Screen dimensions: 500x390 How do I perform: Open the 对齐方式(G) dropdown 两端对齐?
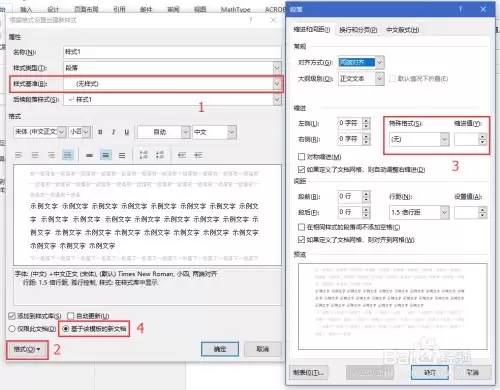(380, 62)
